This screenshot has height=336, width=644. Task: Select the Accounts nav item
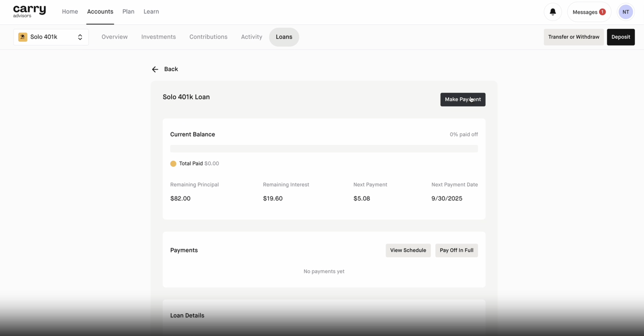100,11
